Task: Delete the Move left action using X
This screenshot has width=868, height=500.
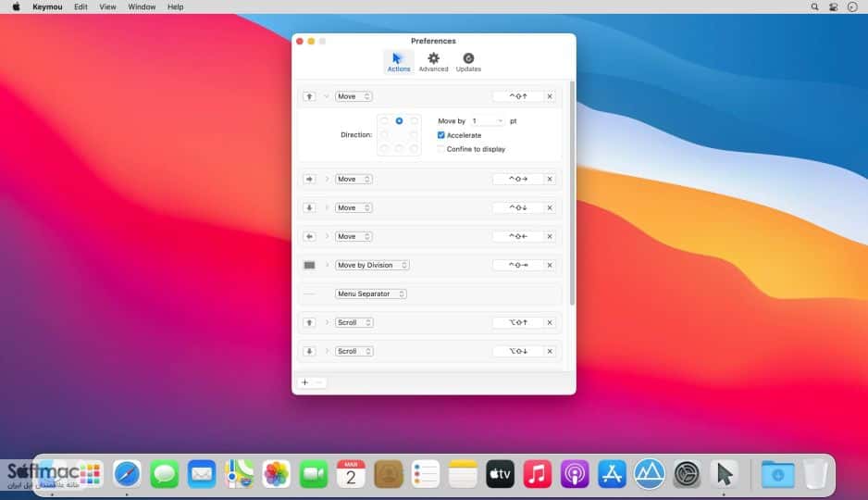Action: (x=550, y=236)
